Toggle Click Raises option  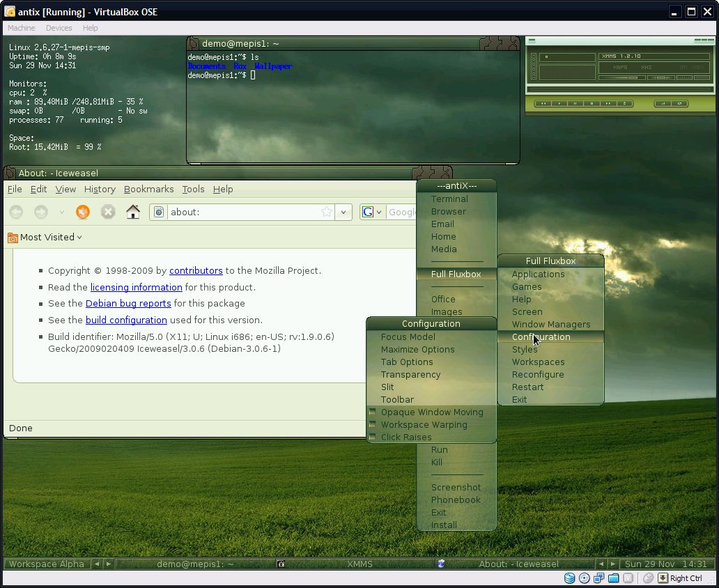[x=431, y=437]
